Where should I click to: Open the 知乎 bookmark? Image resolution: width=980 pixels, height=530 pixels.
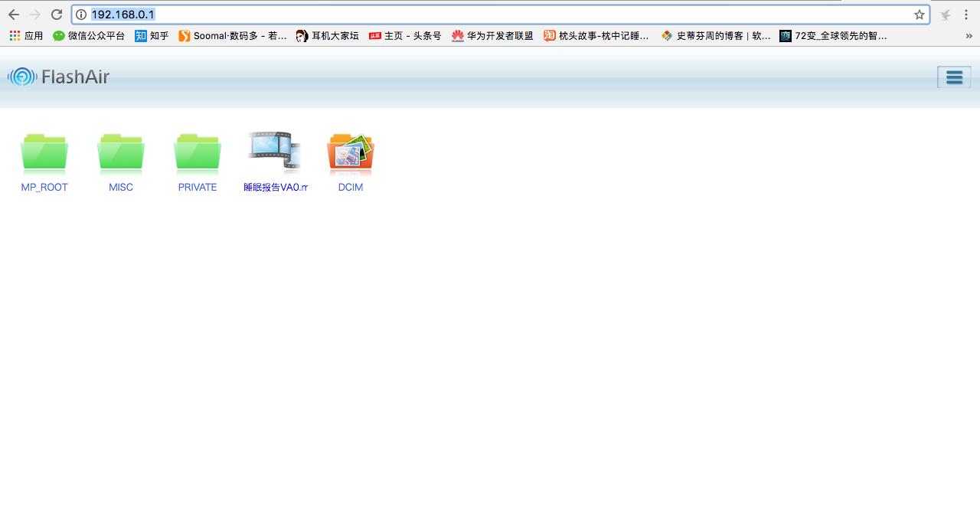151,35
